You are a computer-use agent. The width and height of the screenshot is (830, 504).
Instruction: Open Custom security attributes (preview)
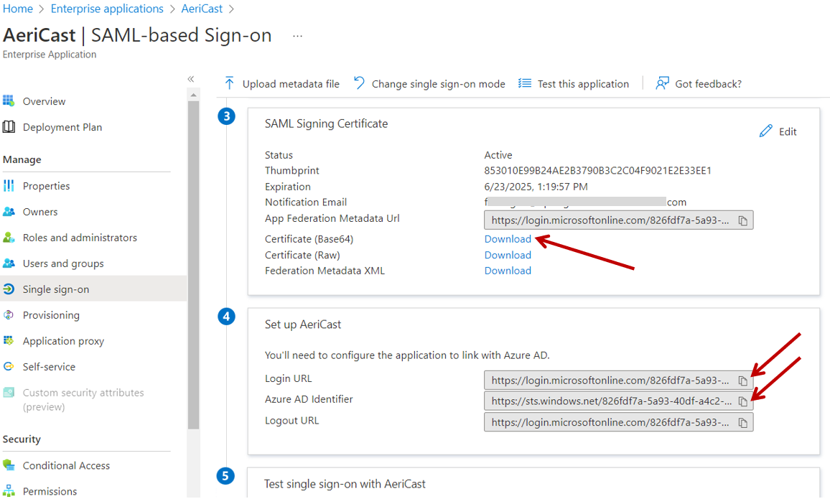click(83, 400)
